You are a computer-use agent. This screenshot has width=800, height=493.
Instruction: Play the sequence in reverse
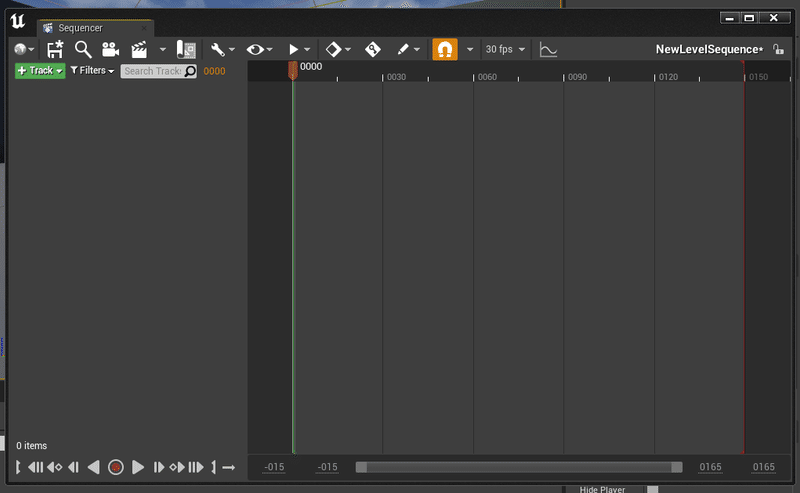point(93,467)
